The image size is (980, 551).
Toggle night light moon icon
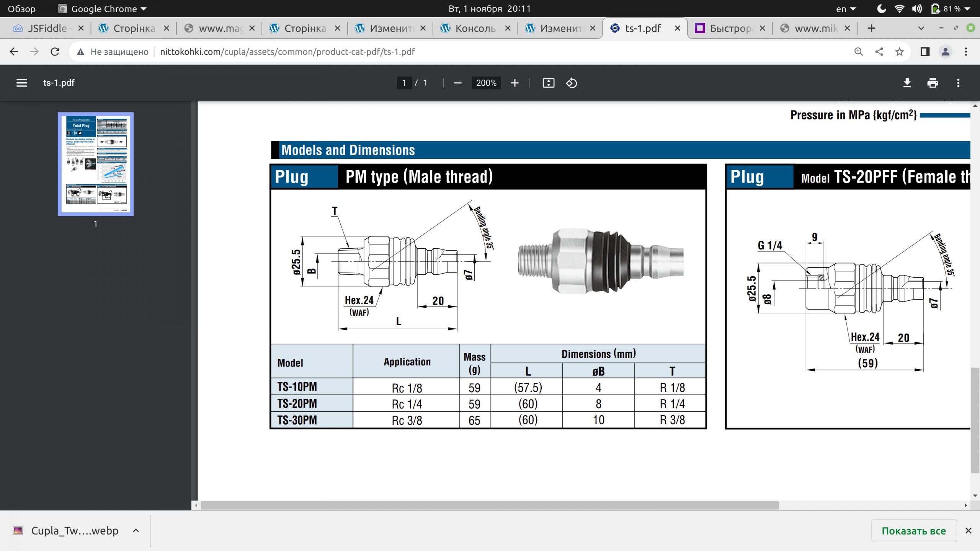[x=881, y=9]
